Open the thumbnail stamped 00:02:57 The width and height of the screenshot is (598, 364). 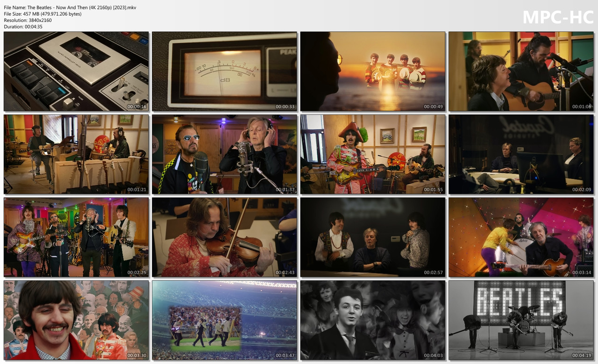click(x=373, y=237)
